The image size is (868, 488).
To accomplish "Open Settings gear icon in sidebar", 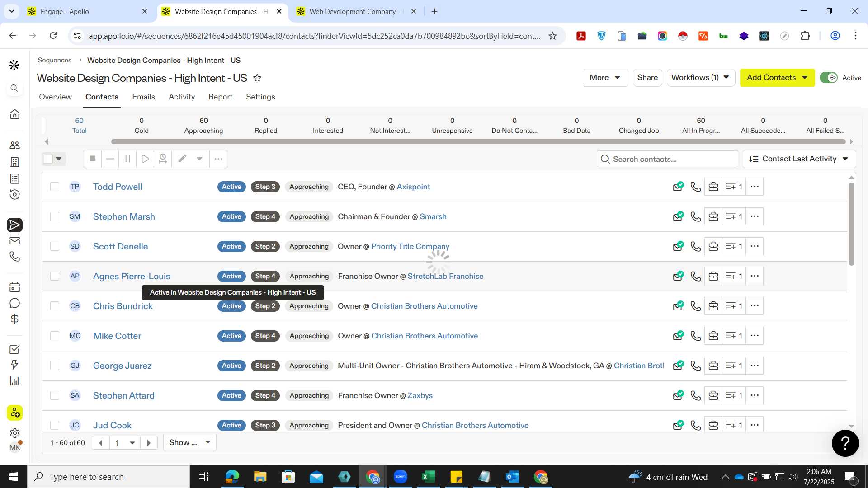I will point(14,433).
